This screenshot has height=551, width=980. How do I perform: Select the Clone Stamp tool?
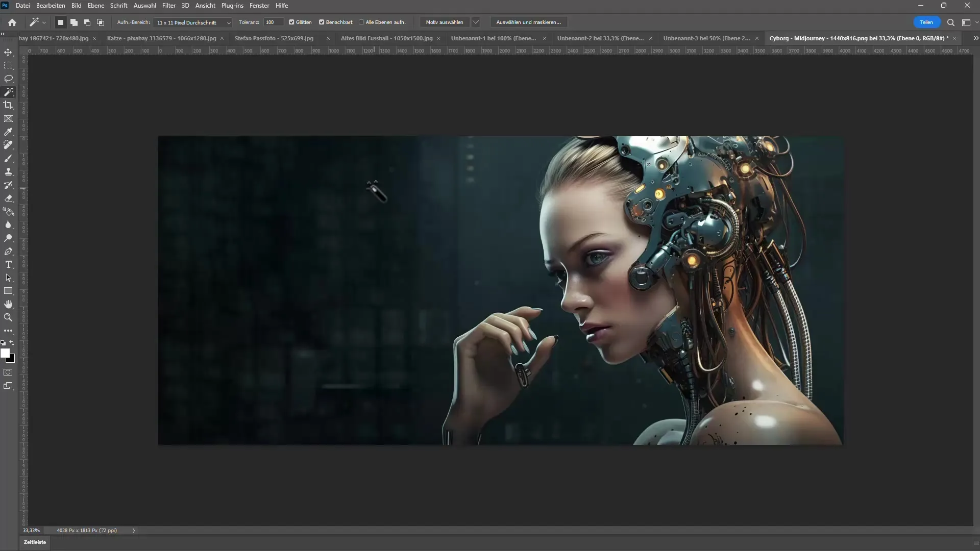(8, 171)
